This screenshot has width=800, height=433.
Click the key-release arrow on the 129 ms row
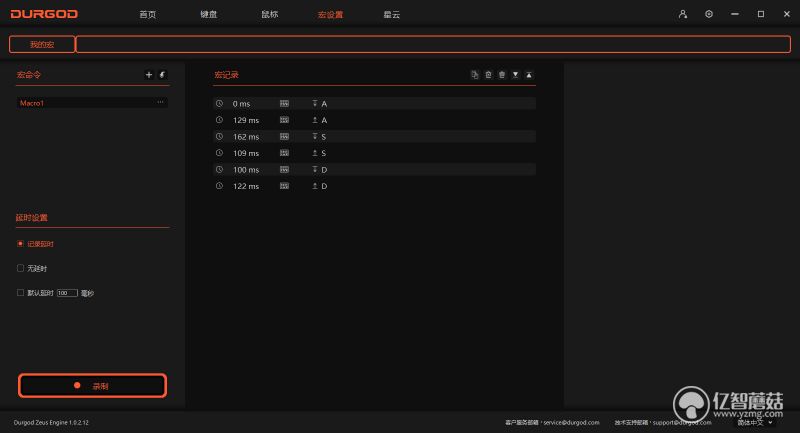(315, 120)
